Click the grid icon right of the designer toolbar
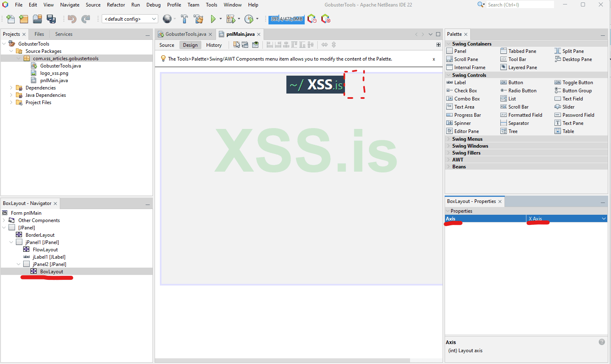The height and width of the screenshot is (364, 611). 439,45
